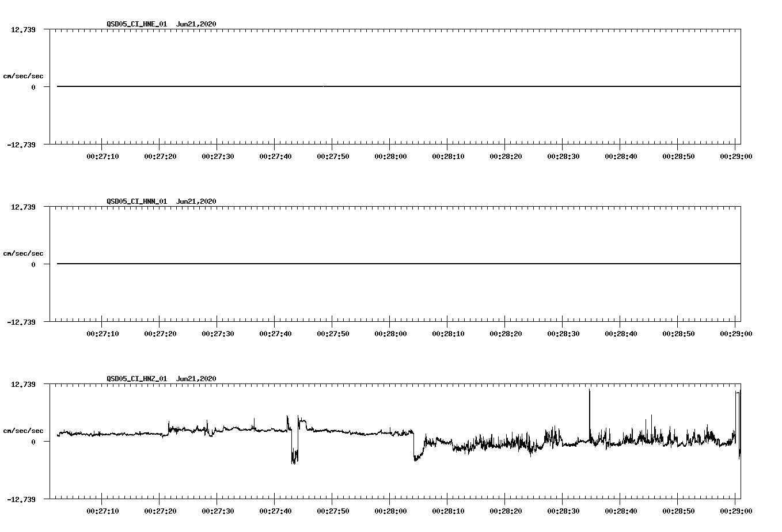782x532 pixels.
Task: Click the QSD05_CI_HNN_01 plot title
Action: pyautogui.click(x=161, y=202)
